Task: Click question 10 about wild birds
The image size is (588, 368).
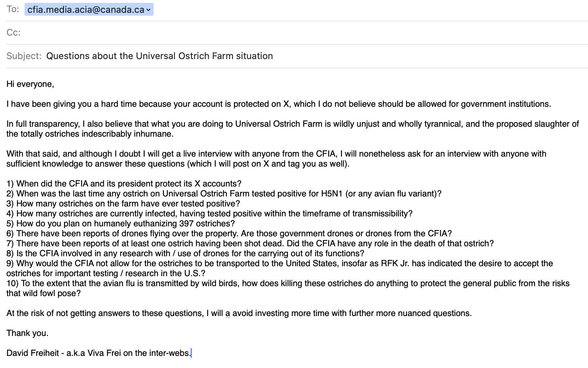Action: pyautogui.click(x=288, y=288)
